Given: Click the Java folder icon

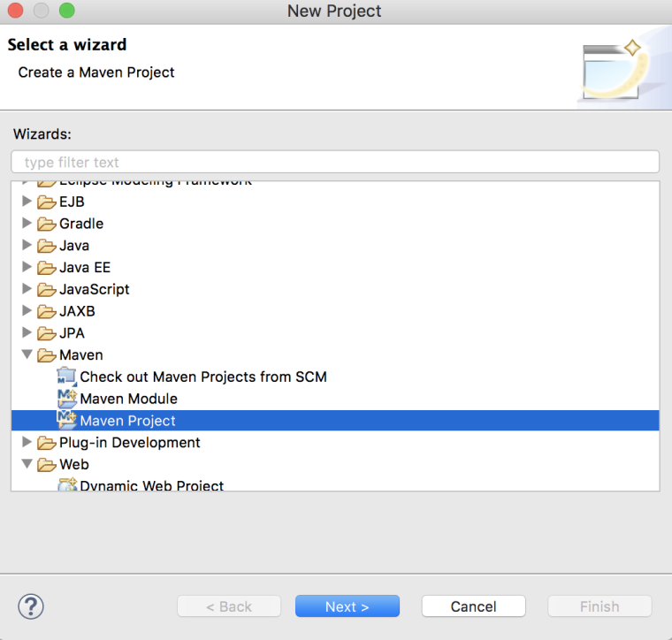Looking at the screenshot, I should pos(46,246).
